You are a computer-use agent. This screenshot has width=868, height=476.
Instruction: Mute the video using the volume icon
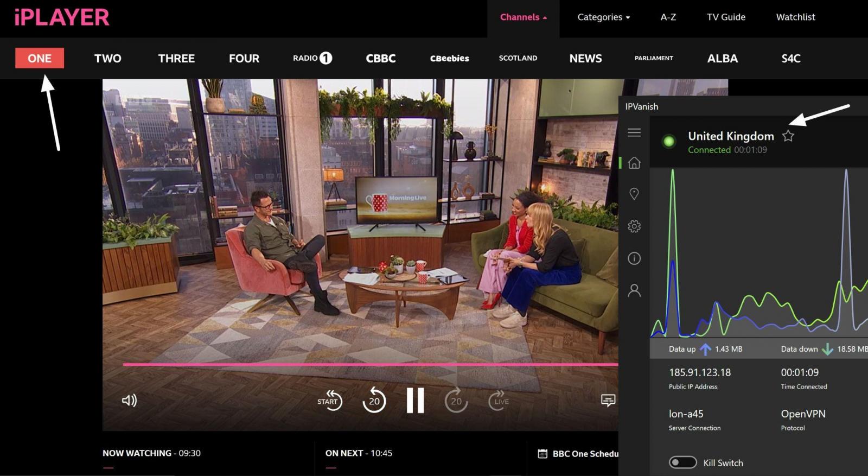tap(129, 401)
